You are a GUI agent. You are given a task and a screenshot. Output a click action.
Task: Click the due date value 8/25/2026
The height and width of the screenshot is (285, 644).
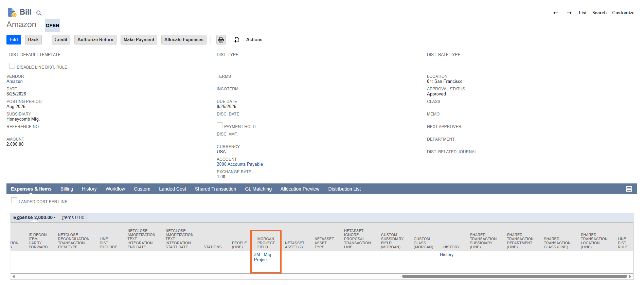227,107
